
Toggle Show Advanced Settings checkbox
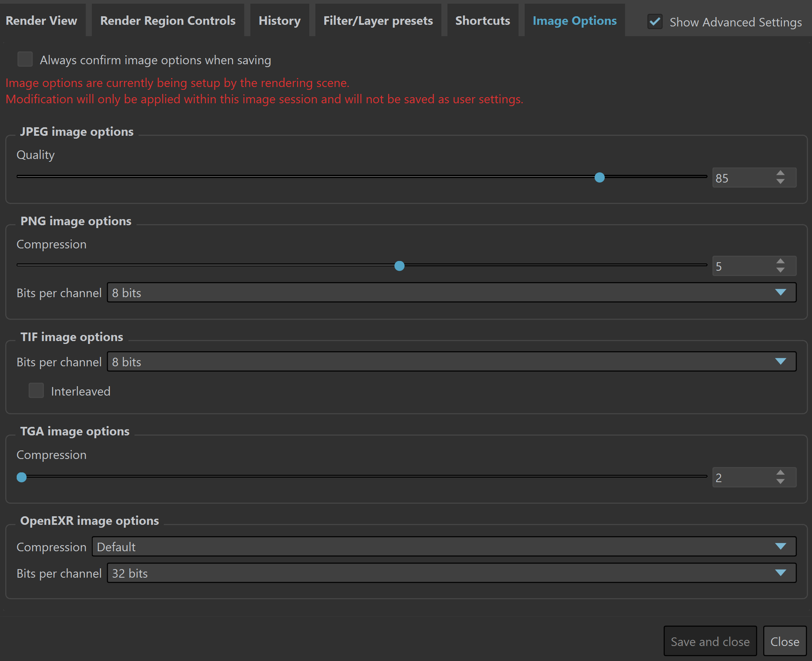(x=655, y=22)
